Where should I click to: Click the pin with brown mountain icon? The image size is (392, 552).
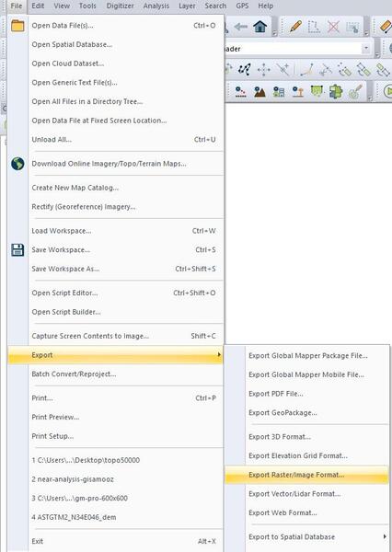click(259, 91)
